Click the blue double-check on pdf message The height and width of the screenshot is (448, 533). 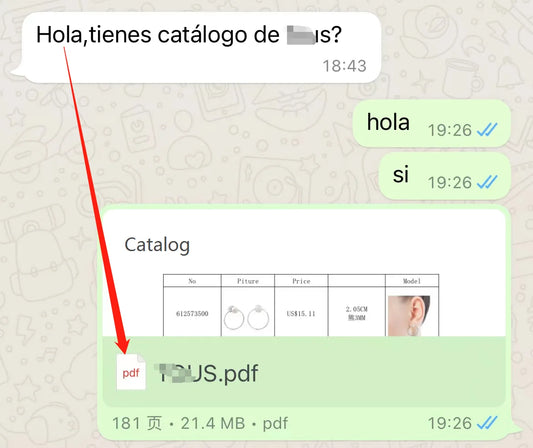coord(487,423)
